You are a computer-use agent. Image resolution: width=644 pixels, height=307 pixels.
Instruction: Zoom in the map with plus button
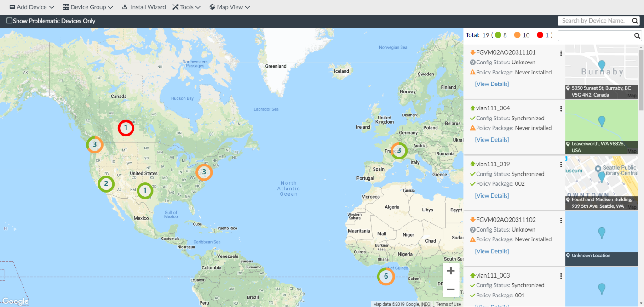(x=451, y=271)
